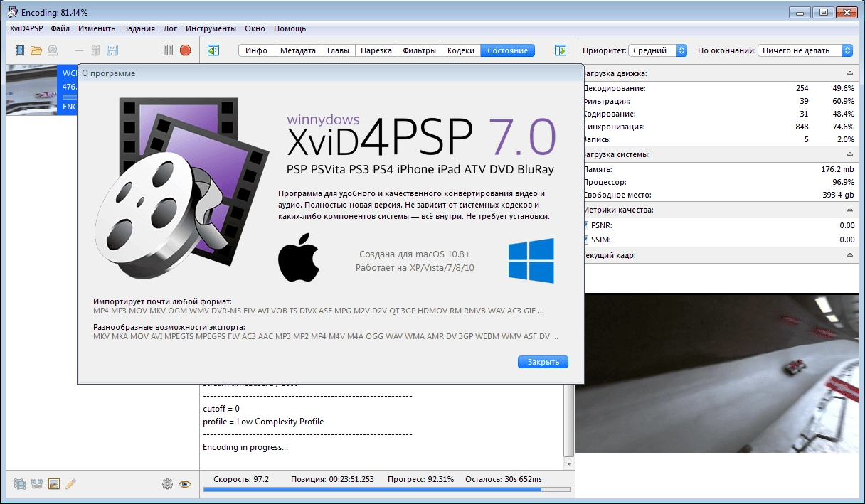The height and width of the screenshot is (504, 865).
Task: Open the Окно menu
Action: pyautogui.click(x=255, y=28)
